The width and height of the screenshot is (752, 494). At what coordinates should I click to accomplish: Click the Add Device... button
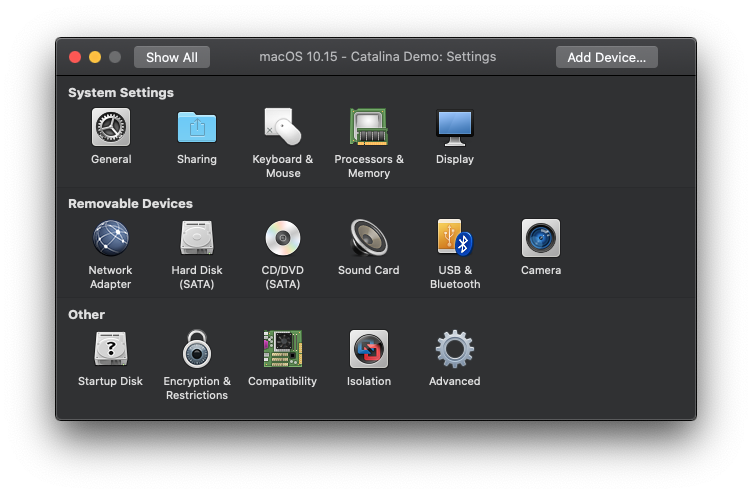(607, 57)
